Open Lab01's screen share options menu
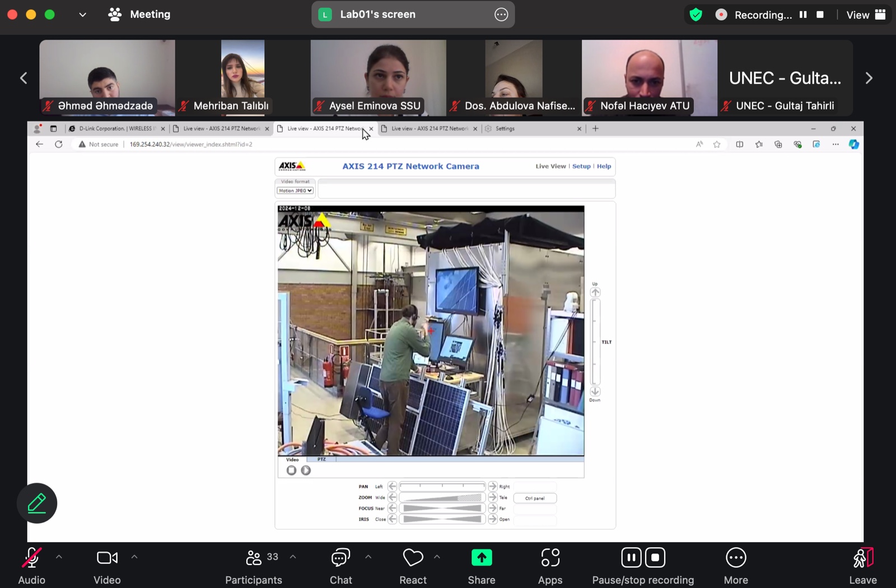The height and width of the screenshot is (588, 896). click(x=501, y=15)
